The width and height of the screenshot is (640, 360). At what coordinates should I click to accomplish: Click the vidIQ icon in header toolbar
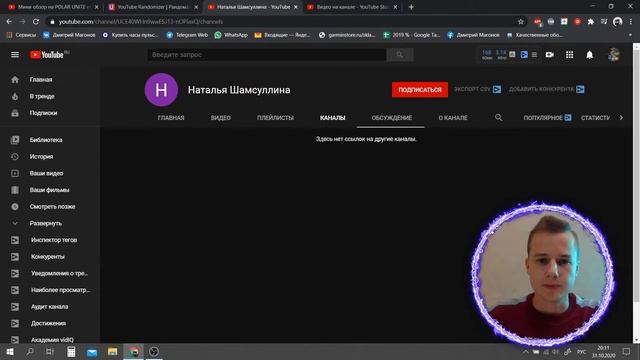point(524,55)
